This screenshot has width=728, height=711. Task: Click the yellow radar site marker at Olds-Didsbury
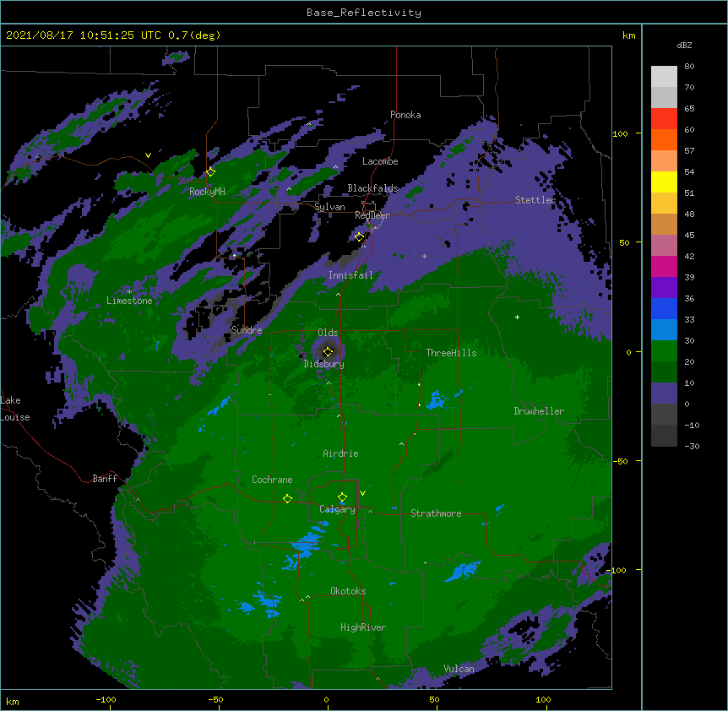[328, 352]
